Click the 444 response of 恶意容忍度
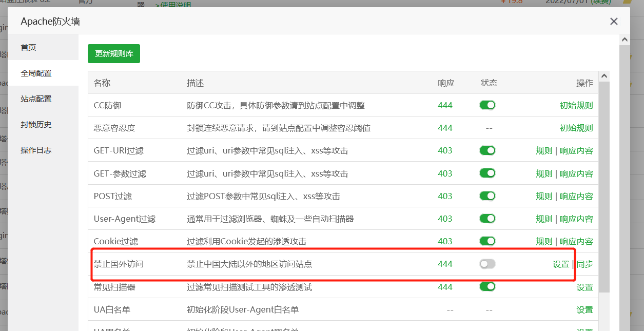Screen dimensions: 644x331 [445, 128]
